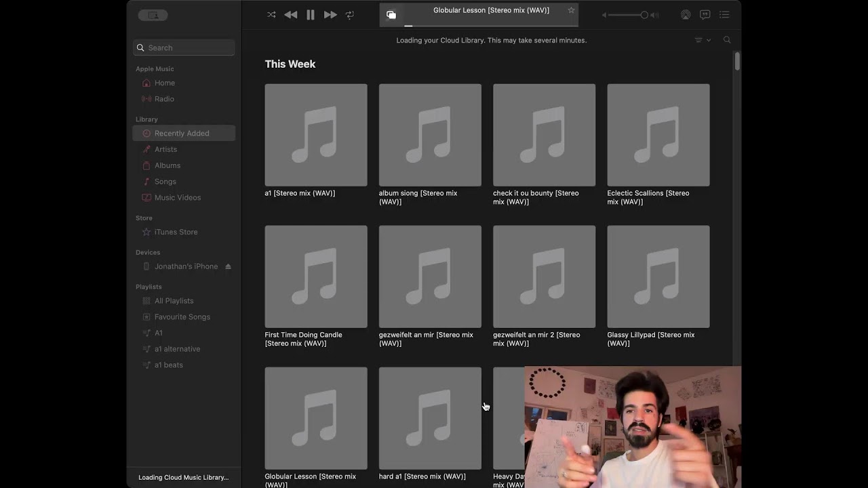Pause the current song
The width and height of the screenshot is (868, 488).
pos(311,15)
